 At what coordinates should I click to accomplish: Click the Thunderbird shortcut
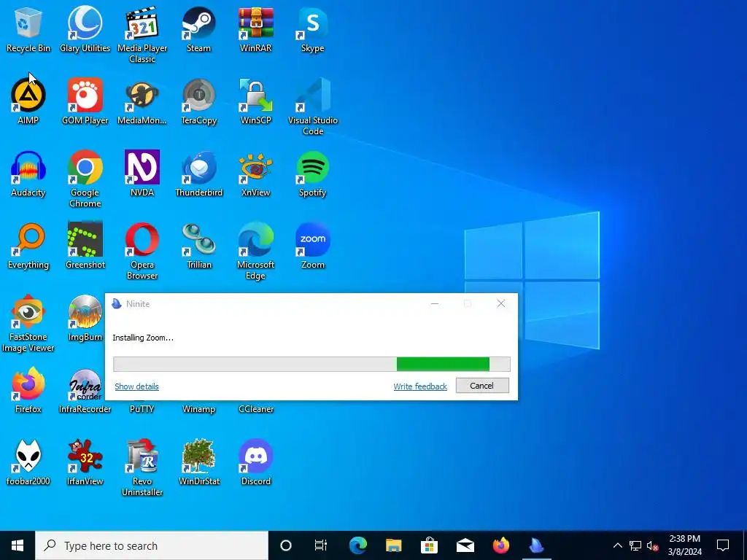[x=198, y=174]
